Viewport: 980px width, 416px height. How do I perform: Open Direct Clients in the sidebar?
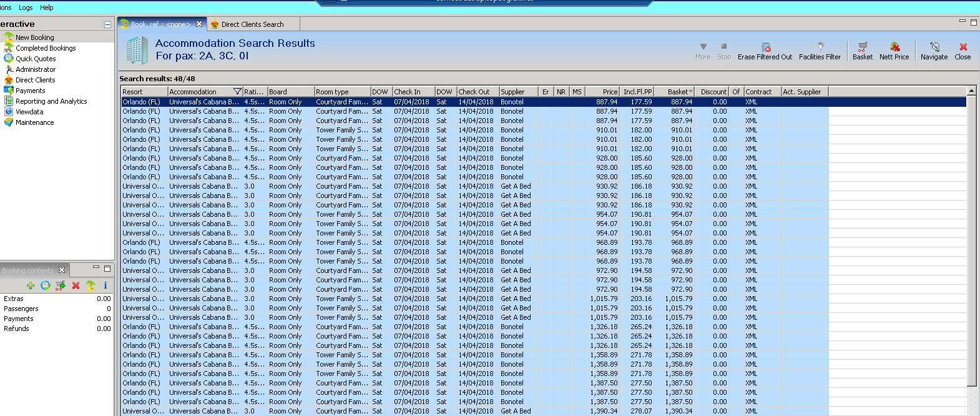tap(35, 80)
